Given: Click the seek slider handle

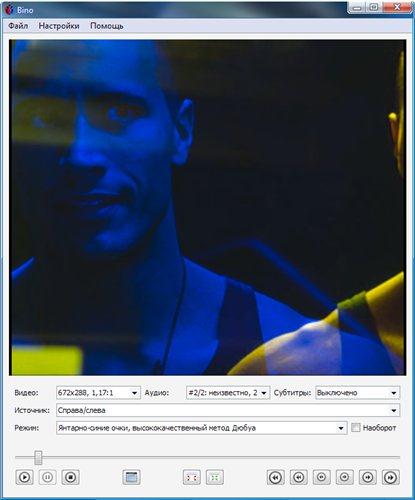Looking at the screenshot, I should [x=38, y=457].
